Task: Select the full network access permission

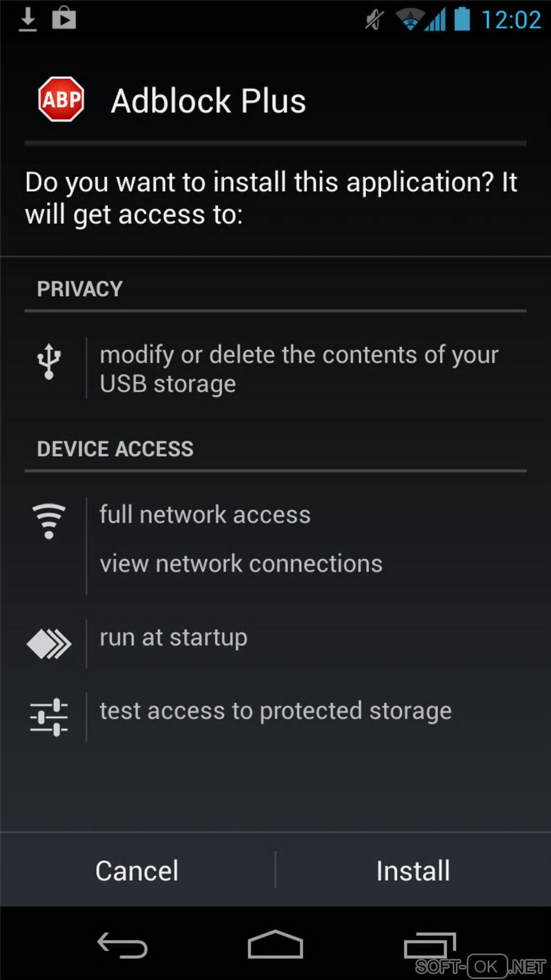Action: coord(205,515)
